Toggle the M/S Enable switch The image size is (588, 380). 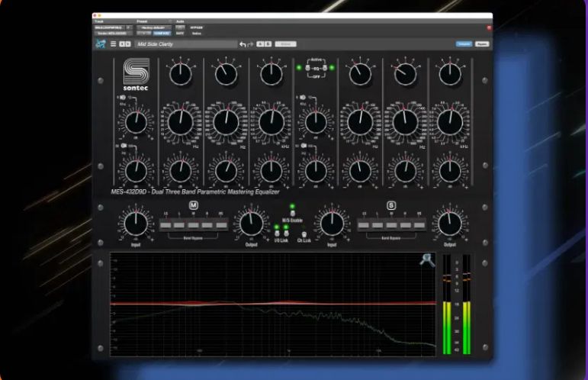click(291, 212)
